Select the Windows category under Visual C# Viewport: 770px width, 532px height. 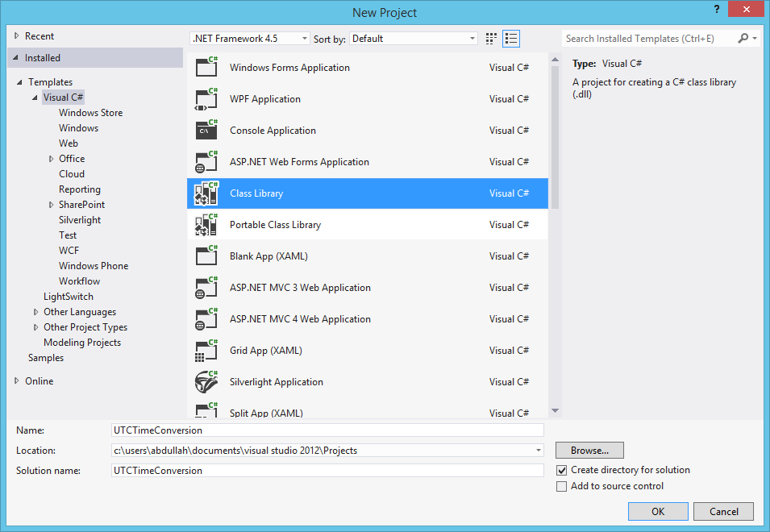78,127
